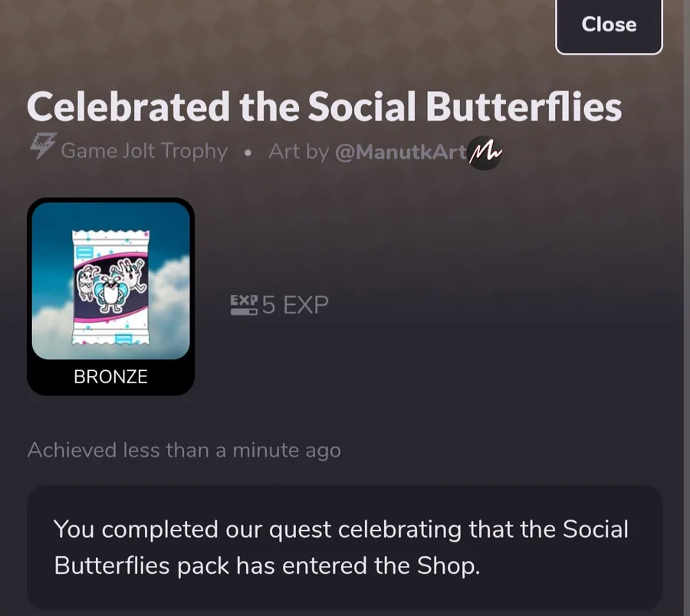Click the word 'Celebrated' in the title
Screen dimensions: 690x616
point(128,106)
